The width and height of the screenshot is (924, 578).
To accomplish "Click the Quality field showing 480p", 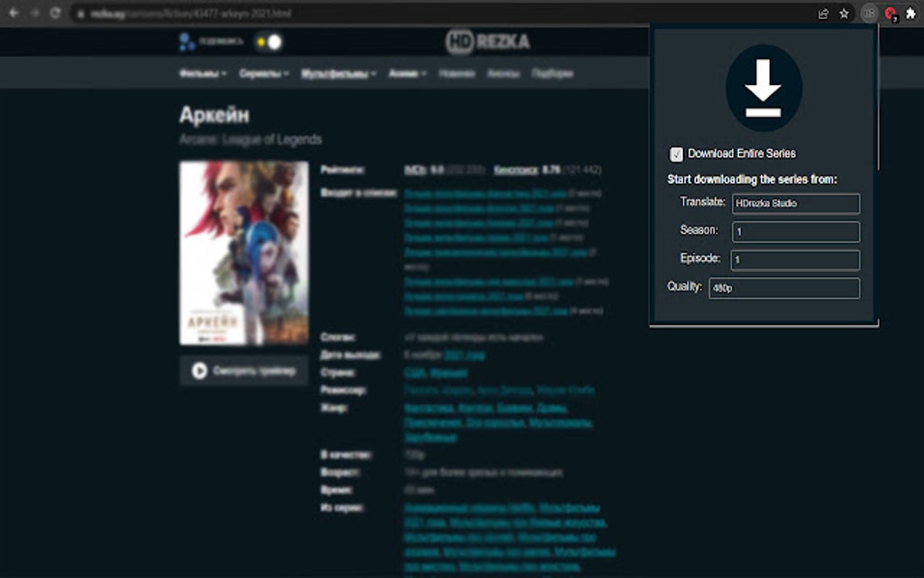I will pos(784,288).
